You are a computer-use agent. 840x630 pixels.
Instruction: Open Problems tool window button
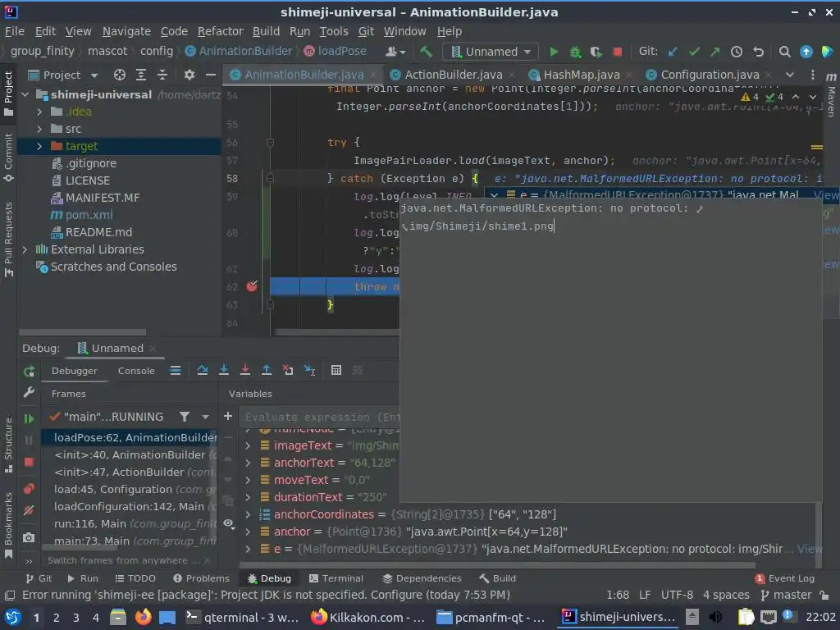[x=202, y=578]
